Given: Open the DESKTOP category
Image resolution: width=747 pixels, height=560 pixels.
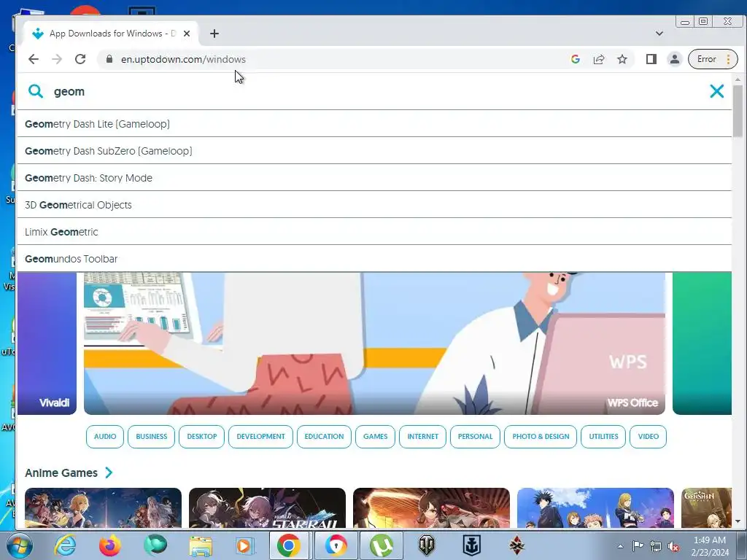Looking at the screenshot, I should [x=202, y=437].
